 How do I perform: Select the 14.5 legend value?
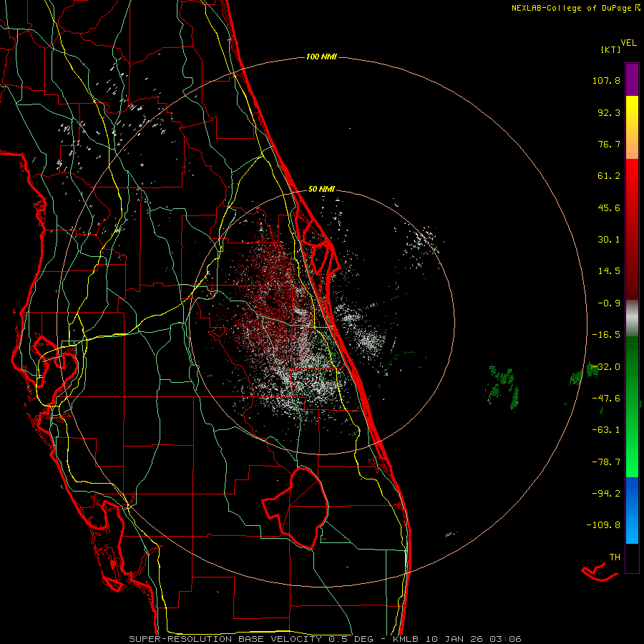click(x=609, y=271)
